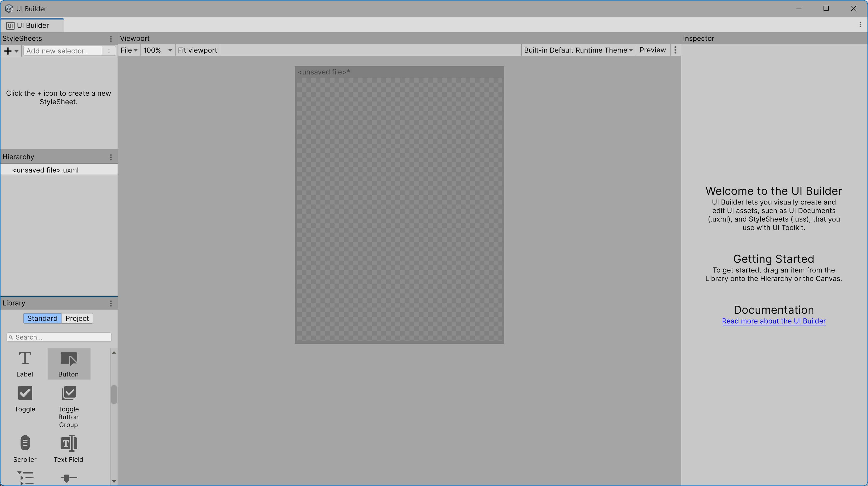Switch to Standard library tab
The width and height of the screenshot is (868, 486).
(42, 318)
